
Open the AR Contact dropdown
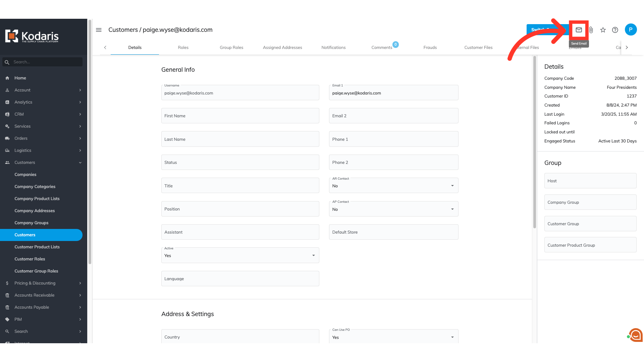(393, 186)
